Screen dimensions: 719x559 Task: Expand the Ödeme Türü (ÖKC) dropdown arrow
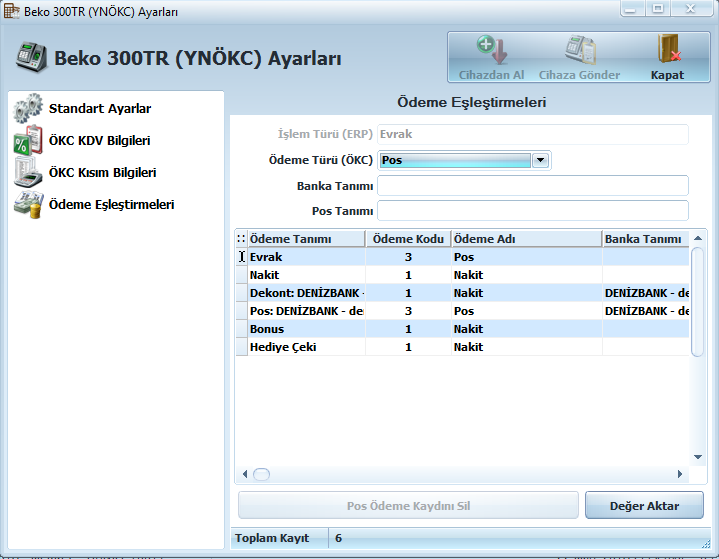coord(540,160)
